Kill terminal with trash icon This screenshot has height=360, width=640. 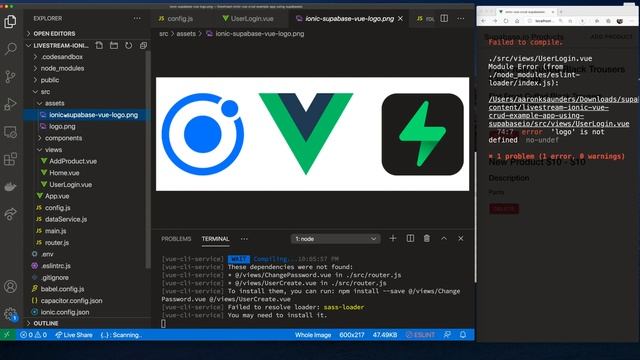(427, 238)
